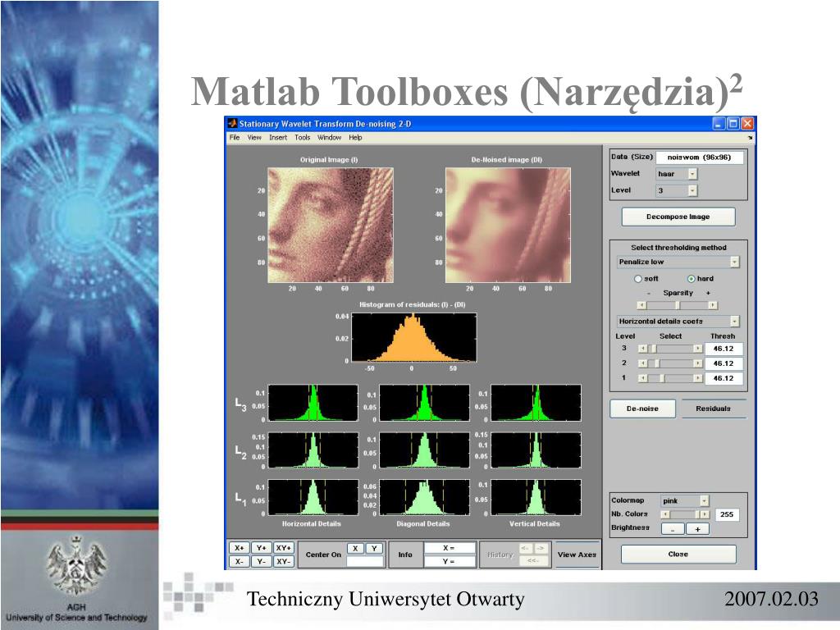
Task: Click the Info Y = readout field
Action: pos(450,561)
